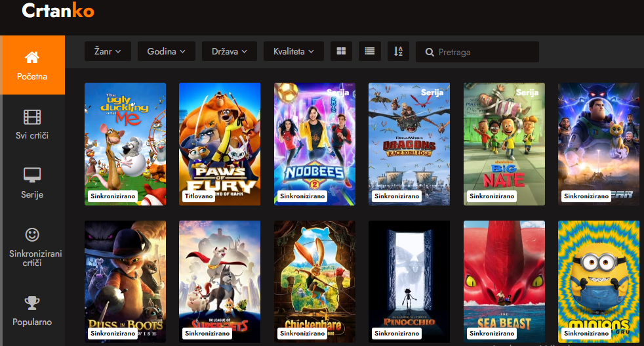Open the Godina year filter
This screenshot has width=644, height=346.
pyautogui.click(x=167, y=51)
